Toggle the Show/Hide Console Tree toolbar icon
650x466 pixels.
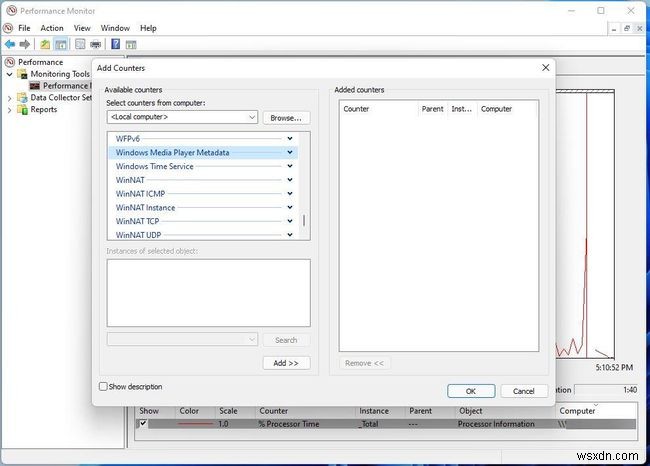click(x=61, y=44)
